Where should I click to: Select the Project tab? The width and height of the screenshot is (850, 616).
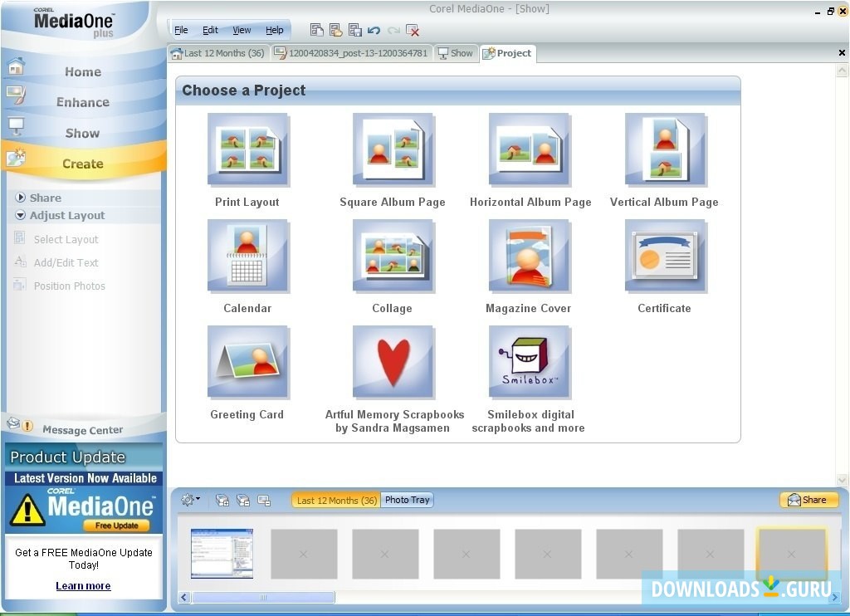(507, 53)
